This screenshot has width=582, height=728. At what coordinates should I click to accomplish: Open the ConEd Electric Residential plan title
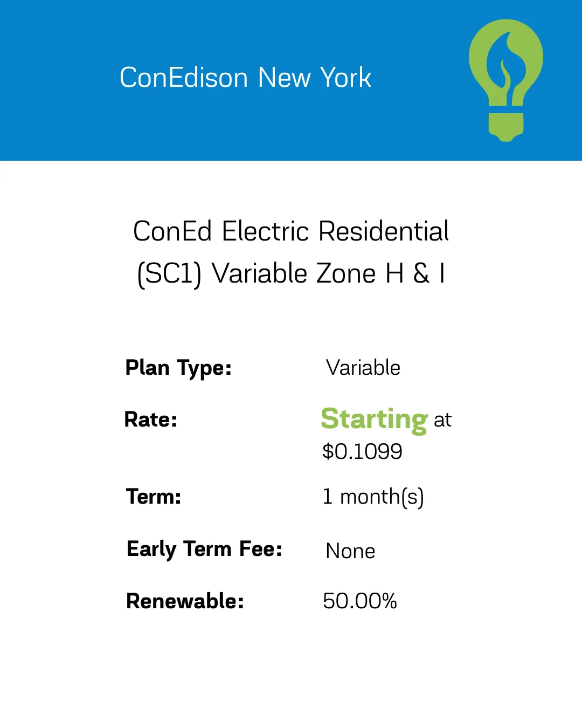pos(291,252)
